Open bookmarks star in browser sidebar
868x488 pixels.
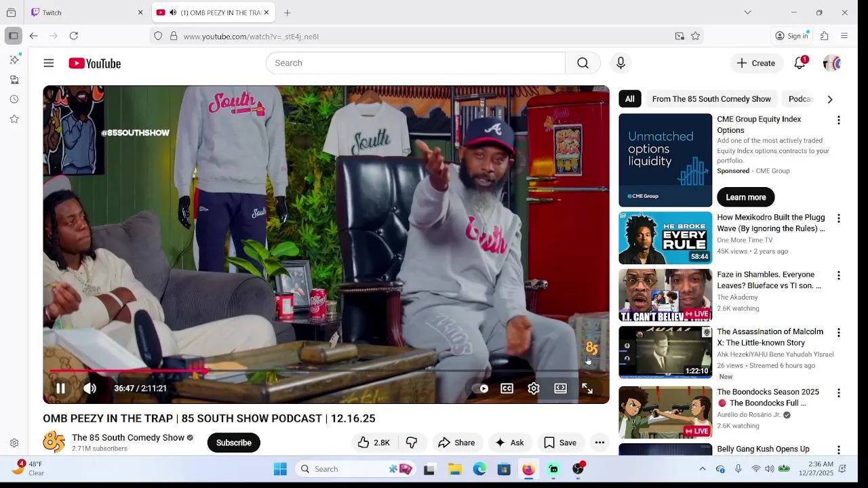[x=14, y=119]
